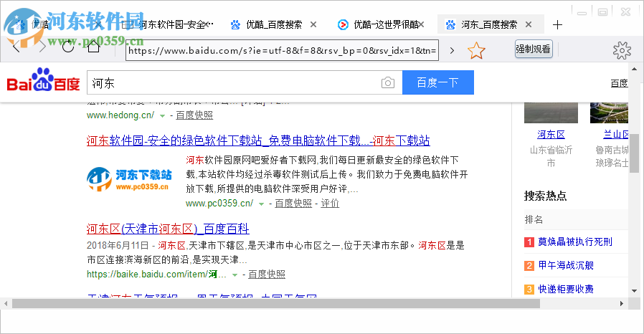Click the 百度一下 search button
Screen dimensions: 644x334
point(438,82)
